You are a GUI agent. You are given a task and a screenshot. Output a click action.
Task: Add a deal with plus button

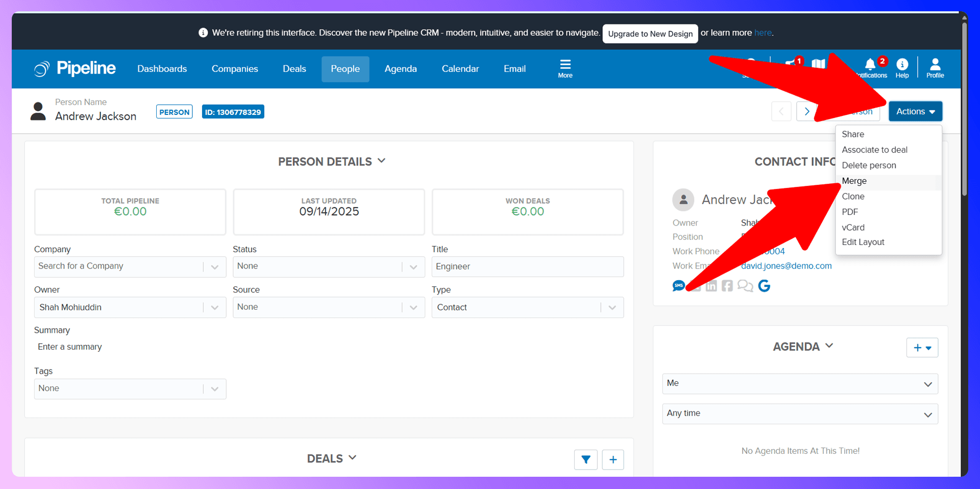click(613, 460)
